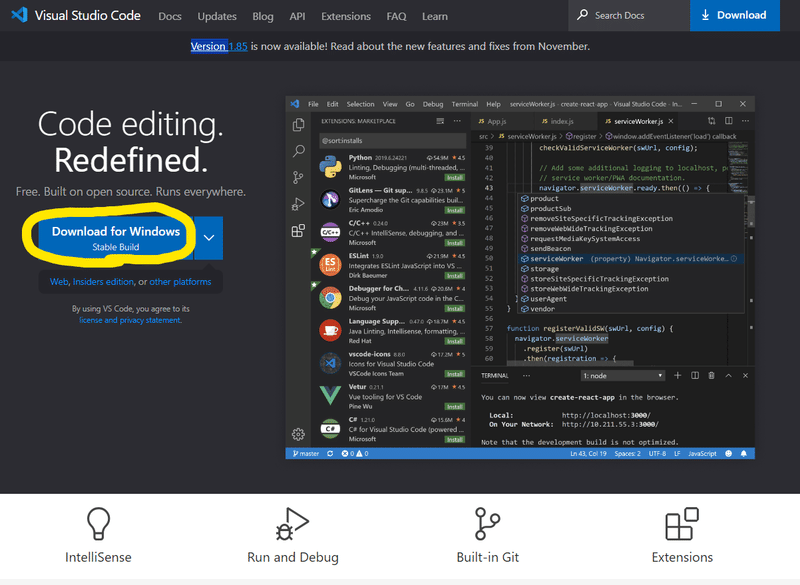Screen dimensions: 800x585
Task: Click the editor more actions ellipsis
Action: (745, 121)
